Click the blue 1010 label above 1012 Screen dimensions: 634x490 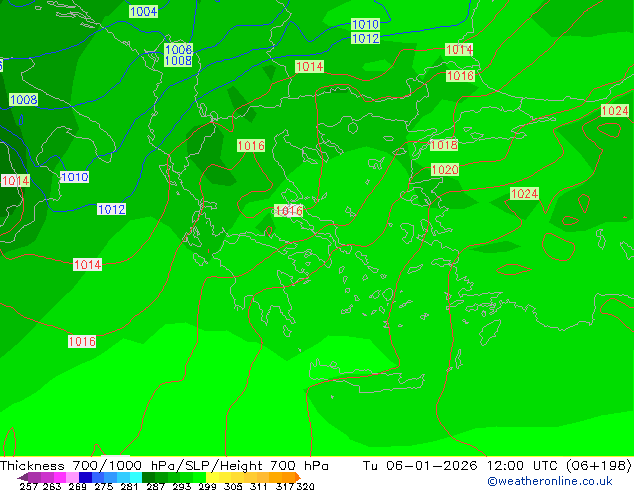point(365,25)
